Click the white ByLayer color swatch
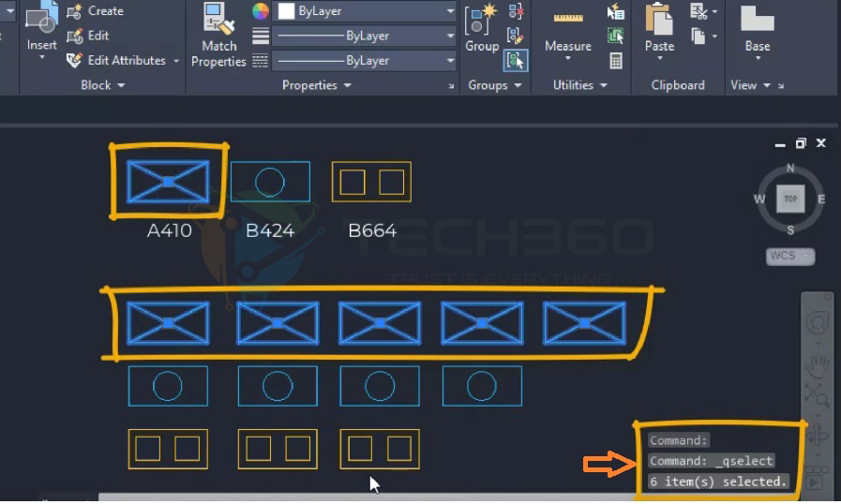The height and width of the screenshot is (504, 841). point(286,10)
